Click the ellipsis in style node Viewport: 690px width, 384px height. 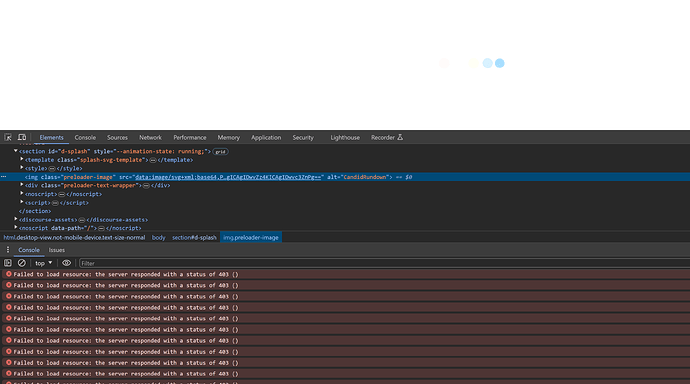tap(52, 168)
